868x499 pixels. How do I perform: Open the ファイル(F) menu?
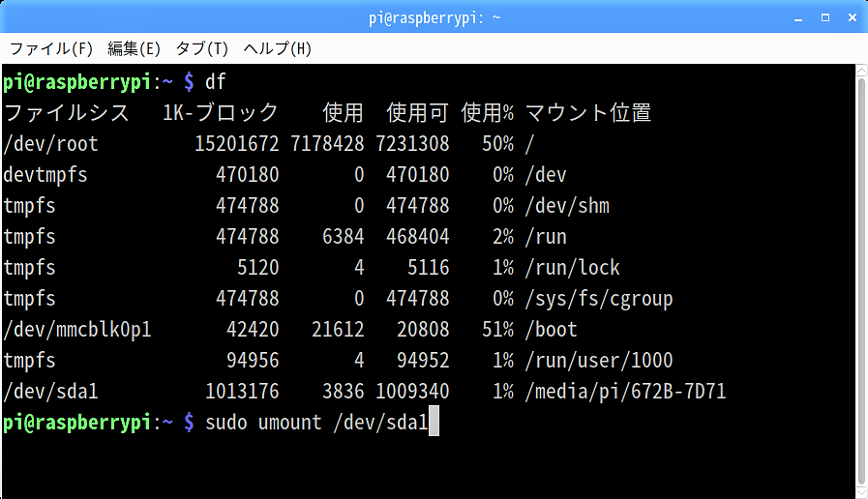(x=51, y=48)
